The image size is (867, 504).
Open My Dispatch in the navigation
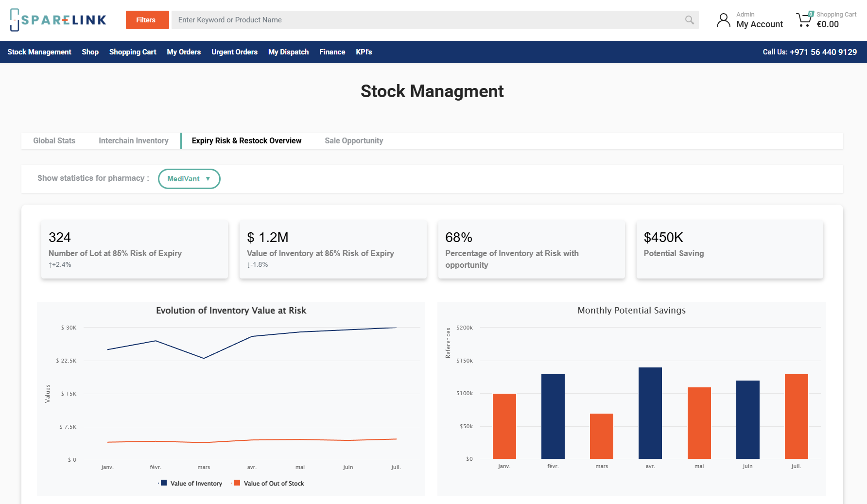[288, 52]
